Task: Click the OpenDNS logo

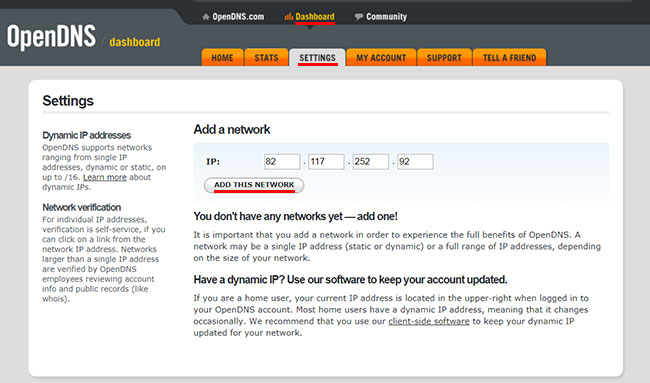Action: pyautogui.click(x=51, y=37)
